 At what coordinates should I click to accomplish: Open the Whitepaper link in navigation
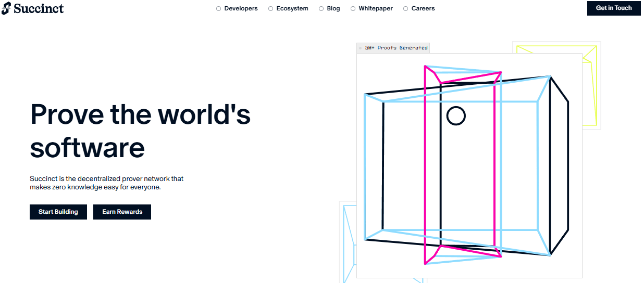click(371, 8)
